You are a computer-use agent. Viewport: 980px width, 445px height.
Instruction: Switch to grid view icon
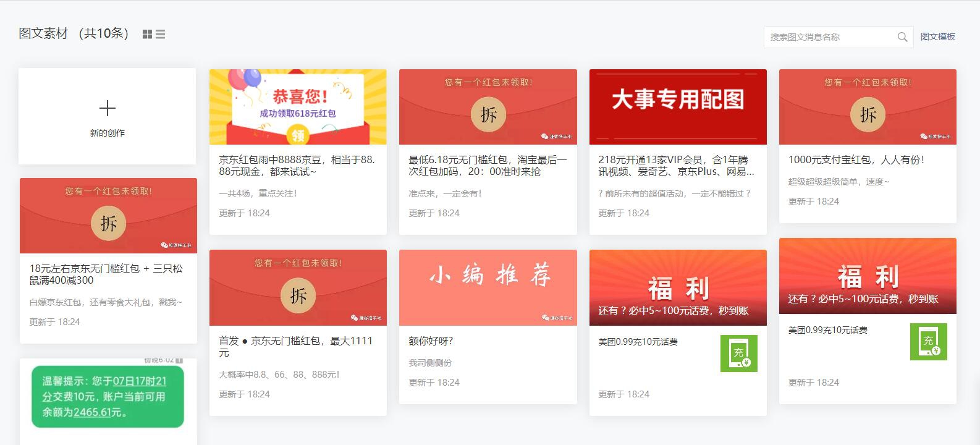tap(147, 35)
